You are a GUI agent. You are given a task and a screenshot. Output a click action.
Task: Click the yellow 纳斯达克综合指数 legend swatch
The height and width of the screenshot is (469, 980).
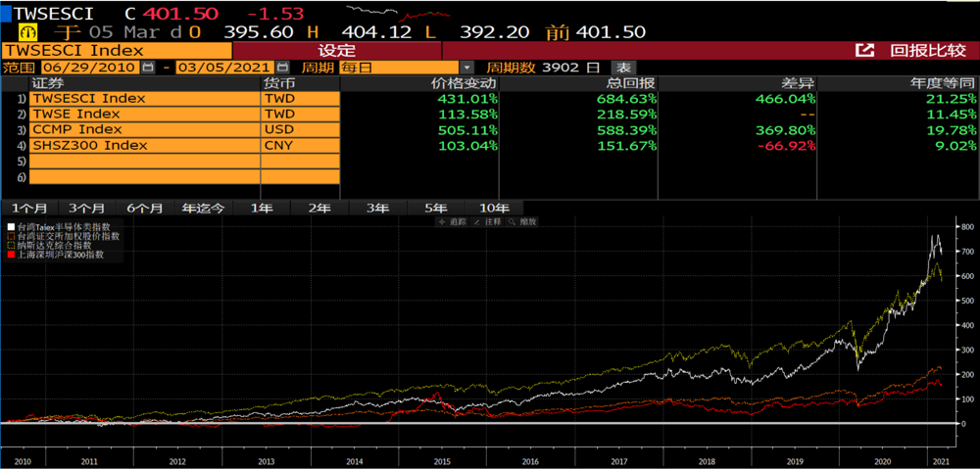pos(11,246)
